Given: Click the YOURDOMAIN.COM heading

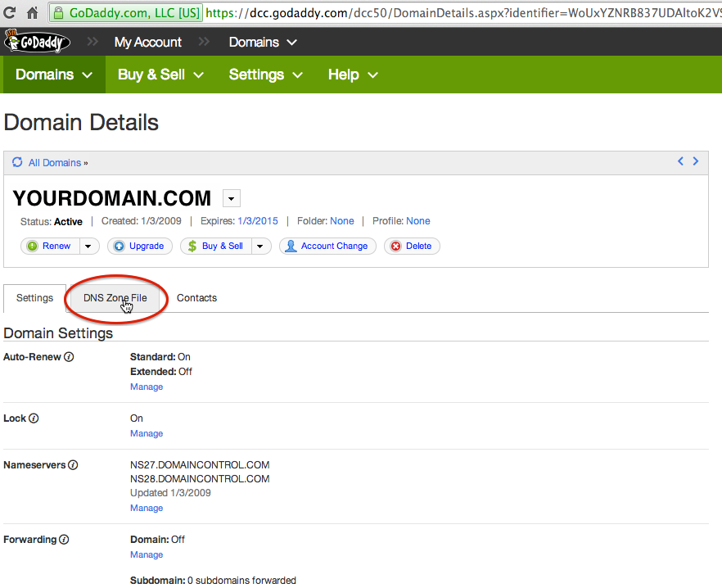Looking at the screenshot, I should pyautogui.click(x=112, y=198).
